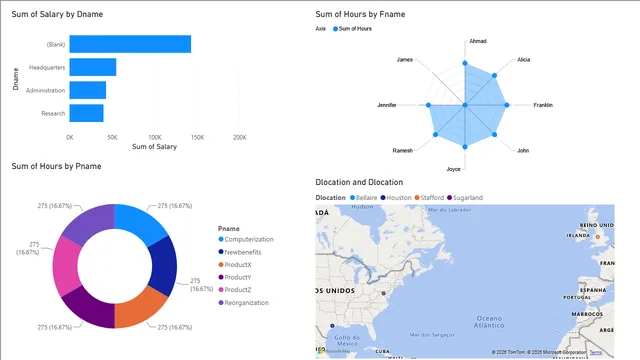This screenshot has width=640, height=360.
Task: Click ProductY in the Pname legend
Action: 235,277
